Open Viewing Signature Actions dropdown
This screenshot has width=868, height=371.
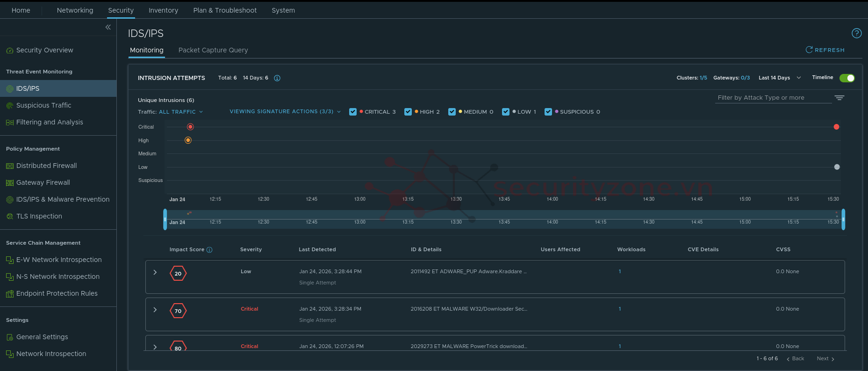(x=285, y=112)
